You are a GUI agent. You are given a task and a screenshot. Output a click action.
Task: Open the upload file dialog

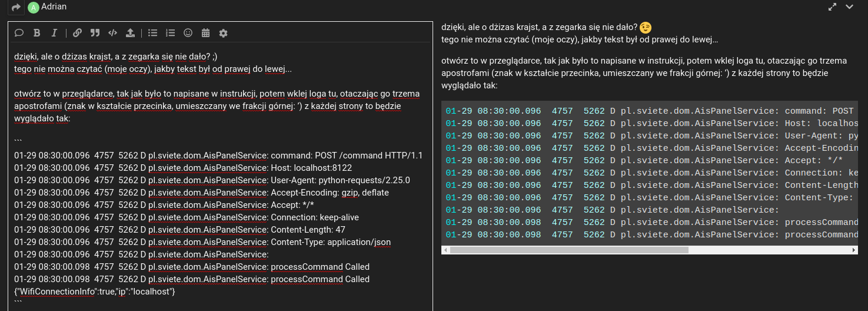click(130, 33)
